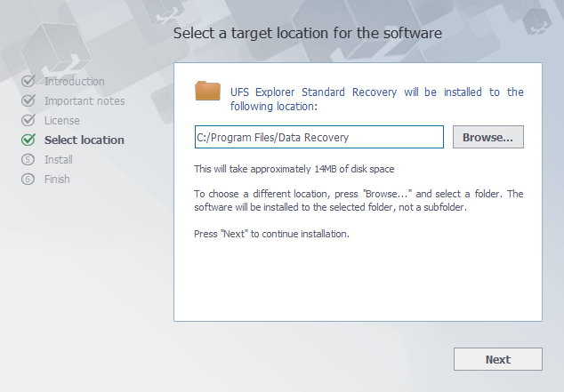The height and width of the screenshot is (392, 564).
Task: Select the Introduction step label
Action: click(75, 82)
